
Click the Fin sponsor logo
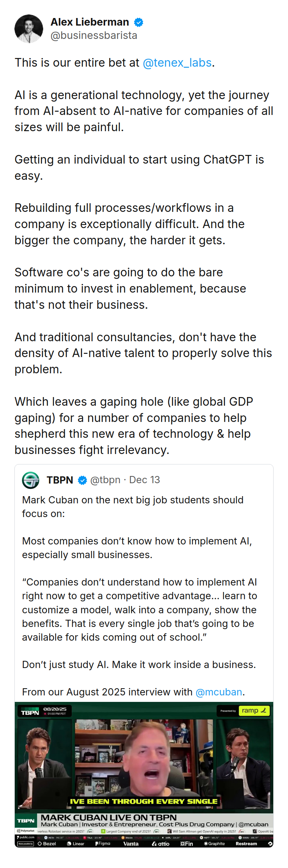coord(187,844)
